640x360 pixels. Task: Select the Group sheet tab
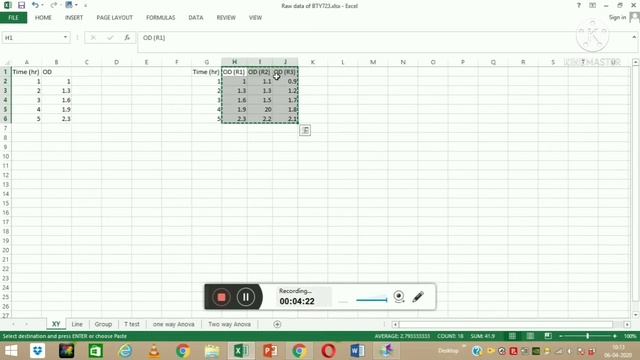coord(103,324)
